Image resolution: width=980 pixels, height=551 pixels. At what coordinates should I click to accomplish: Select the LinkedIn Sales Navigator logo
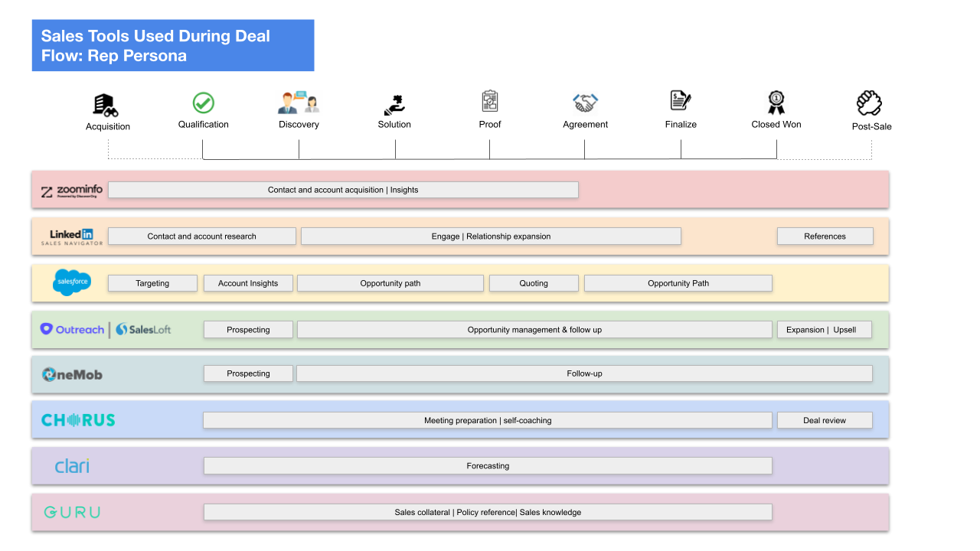[x=71, y=237]
